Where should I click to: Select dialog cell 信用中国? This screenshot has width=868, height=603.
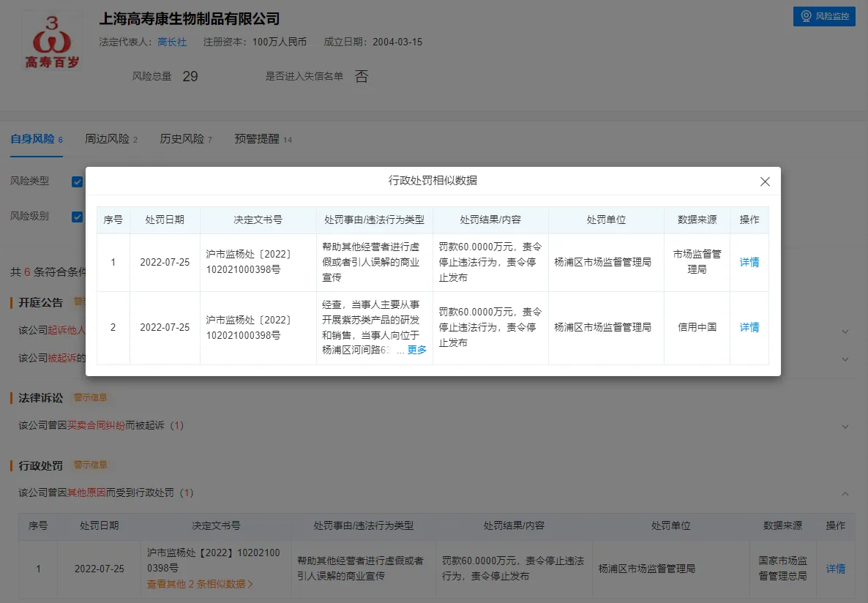pyautogui.click(x=697, y=327)
